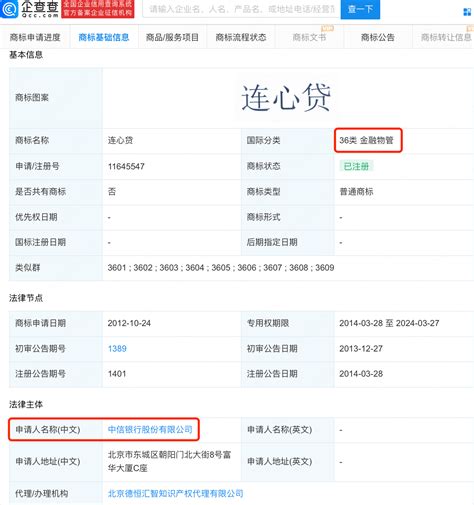The height and width of the screenshot is (505, 474).
Task: Click the 法律主体 section heading
Action: [26, 404]
